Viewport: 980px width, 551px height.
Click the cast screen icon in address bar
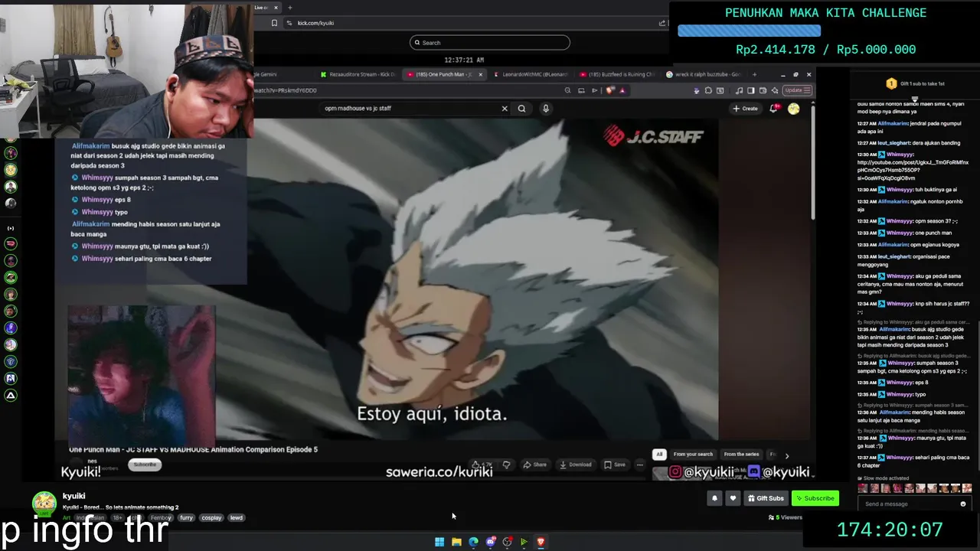581,90
